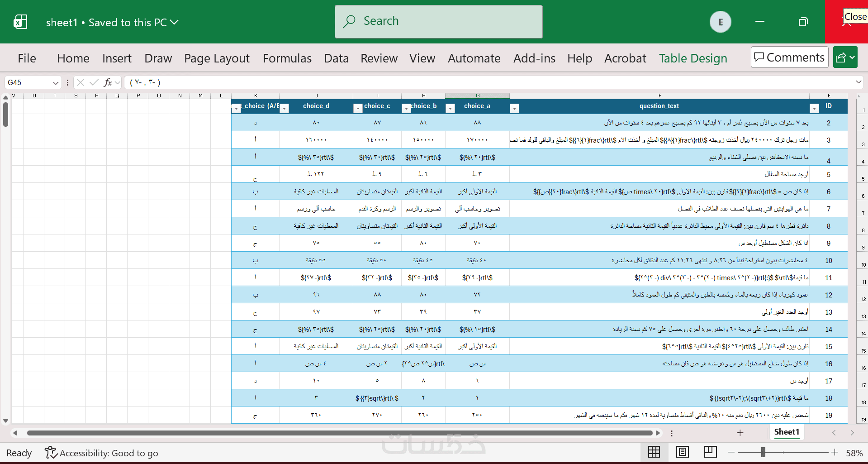Image resolution: width=868 pixels, height=464 pixels.
Task: Add a new sheet with the plus icon
Action: click(740, 433)
